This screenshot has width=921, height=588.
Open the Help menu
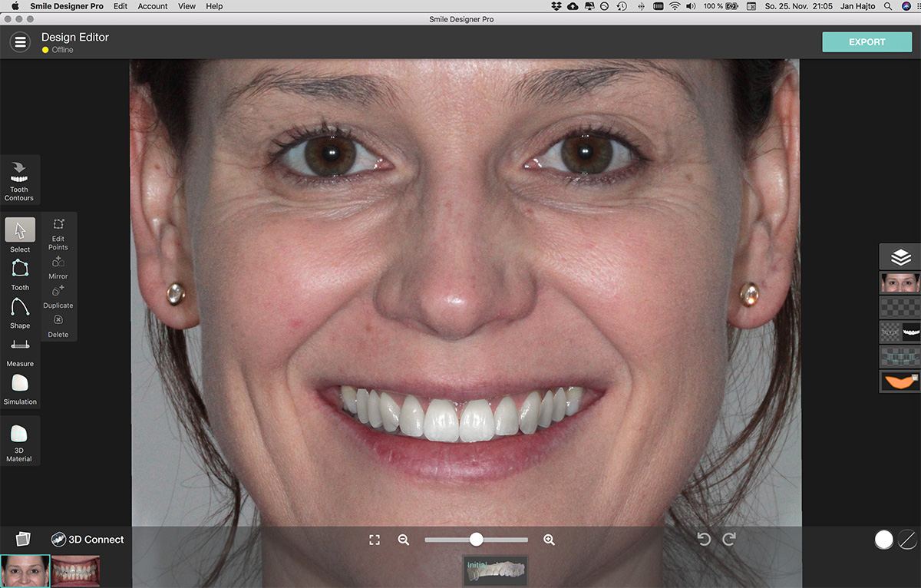pyautogui.click(x=214, y=6)
